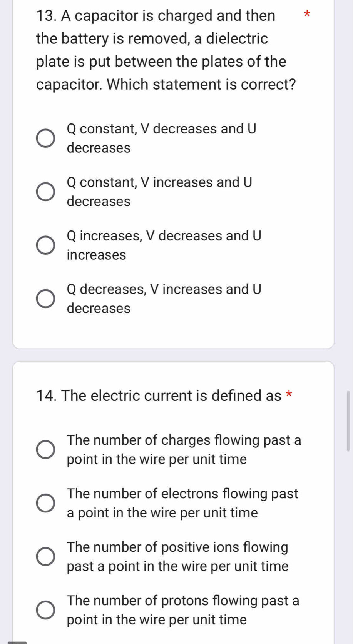Click the red required asterisk on question 13
This screenshot has width=353, height=644.
point(306,15)
